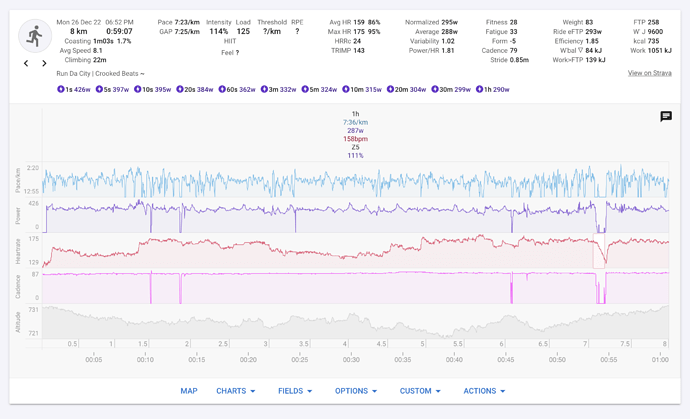690x419 pixels.
Task: Click the 7:36/km tooltip value
Action: coord(356,122)
